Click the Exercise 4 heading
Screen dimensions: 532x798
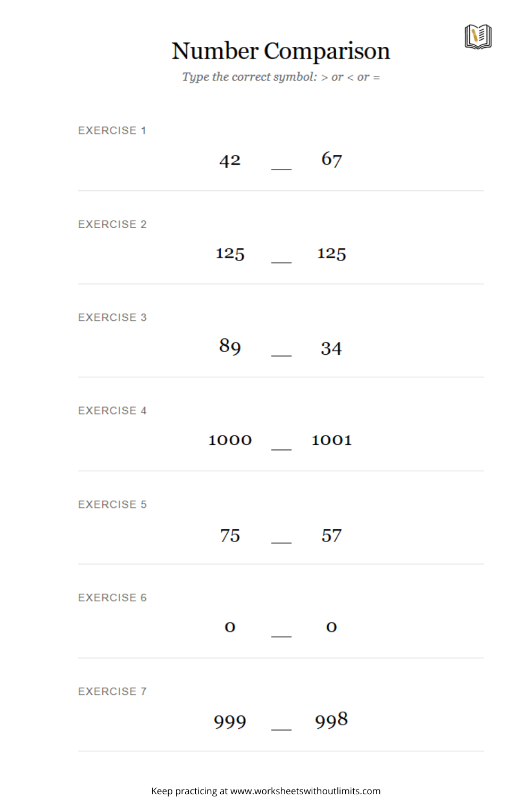(112, 411)
